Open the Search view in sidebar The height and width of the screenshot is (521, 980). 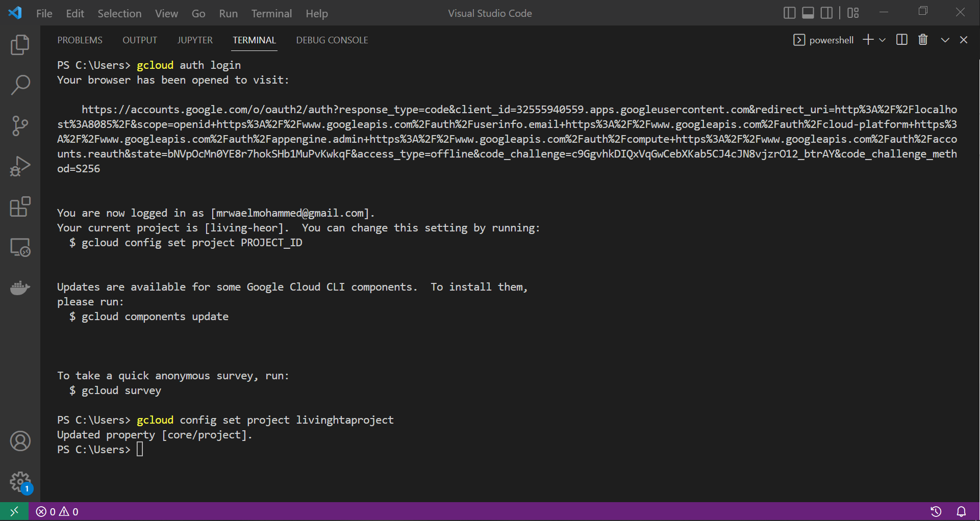(20, 85)
